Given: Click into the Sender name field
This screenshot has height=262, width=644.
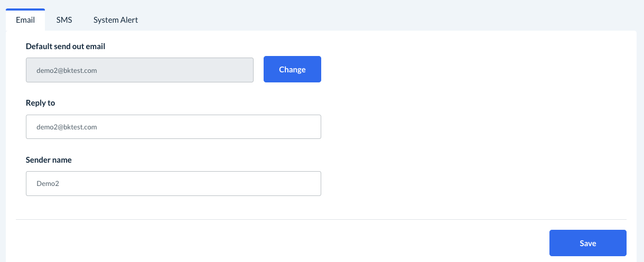Looking at the screenshot, I should pos(173,183).
